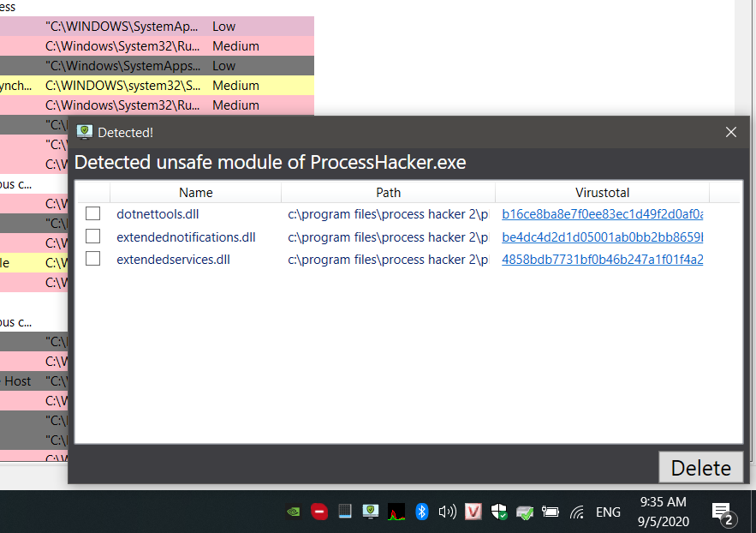Screen dimensions: 756x533
Task: Click the shield icon in Detected! title bar
Action: click(85, 132)
